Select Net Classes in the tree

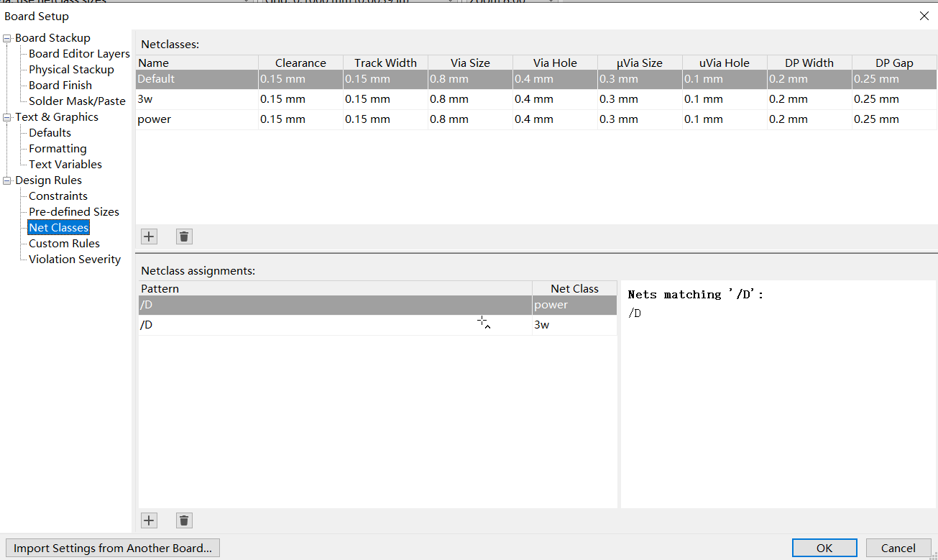point(59,228)
